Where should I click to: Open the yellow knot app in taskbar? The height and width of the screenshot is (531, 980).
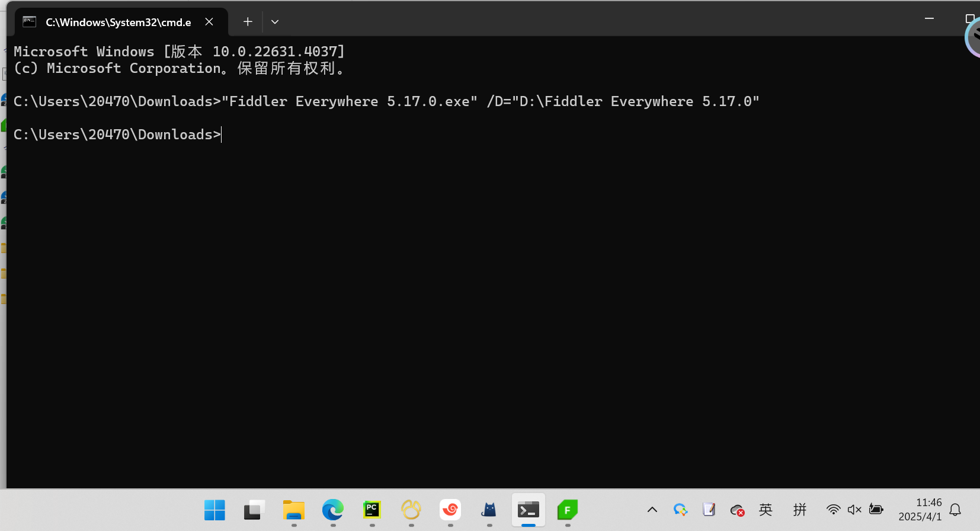411,510
